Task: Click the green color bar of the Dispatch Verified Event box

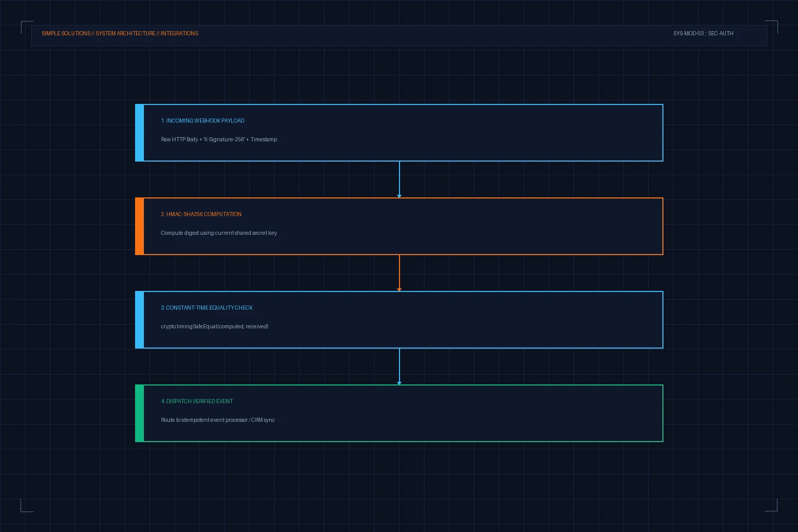Action: click(x=139, y=413)
